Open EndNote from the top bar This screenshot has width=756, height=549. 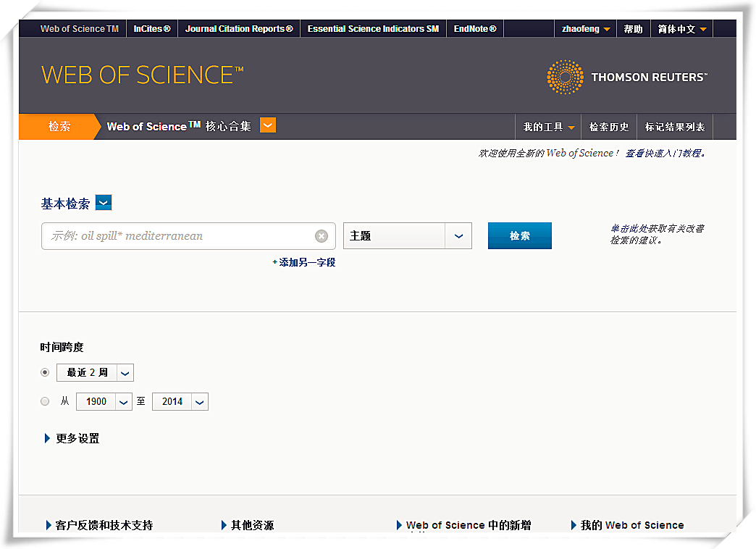(x=475, y=29)
